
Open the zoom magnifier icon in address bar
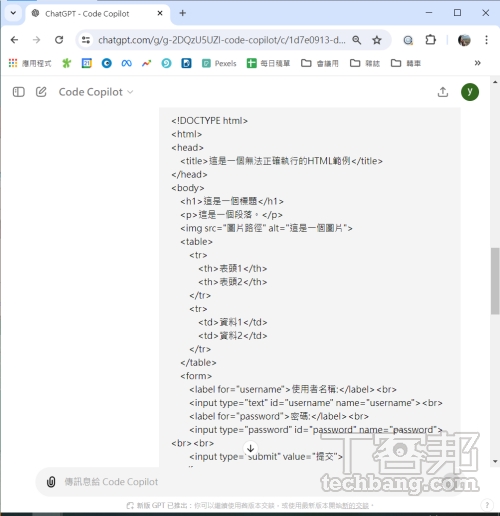pos(357,40)
